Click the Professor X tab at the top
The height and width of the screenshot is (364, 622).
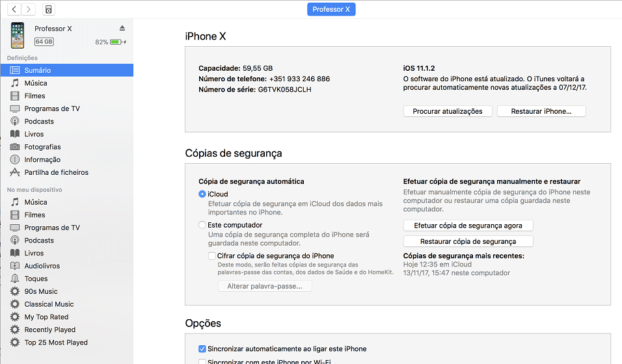pos(331,9)
